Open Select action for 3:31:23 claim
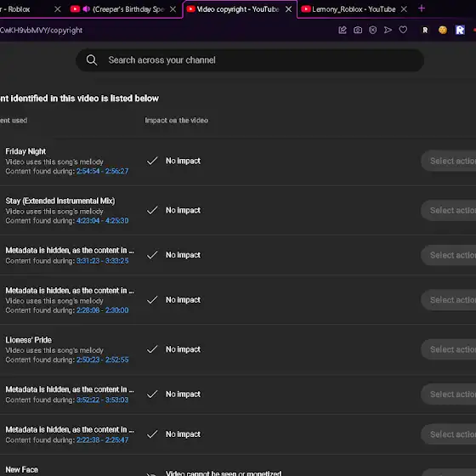Image resolution: width=476 pixels, height=476 pixels. [x=449, y=255]
